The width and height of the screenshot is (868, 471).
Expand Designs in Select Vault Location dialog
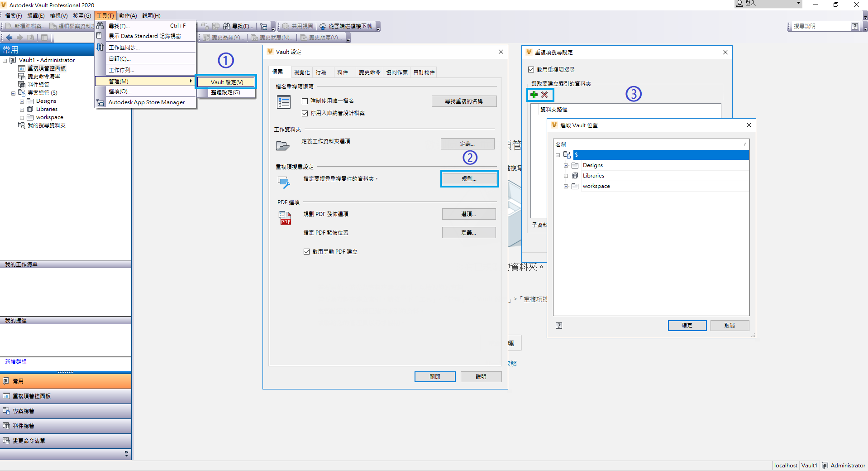tap(566, 165)
